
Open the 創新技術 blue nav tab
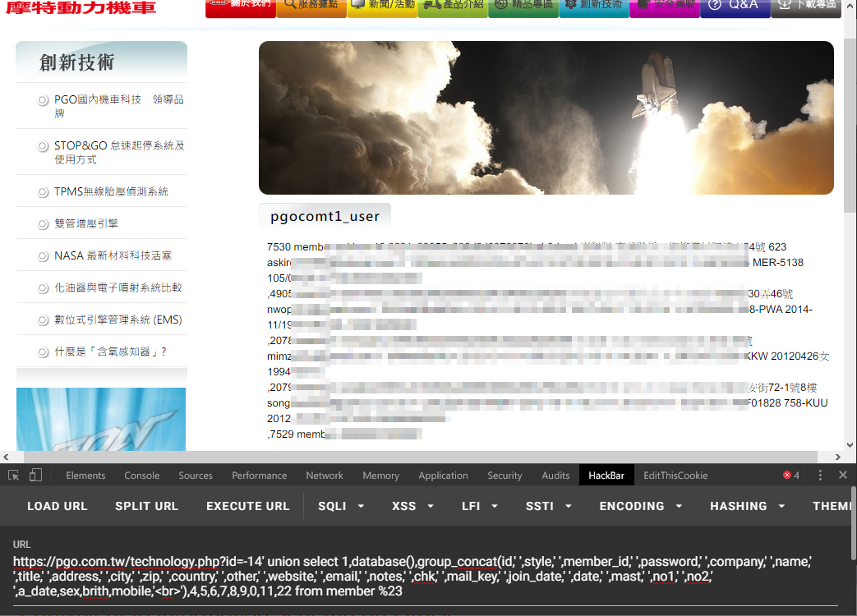tap(593, 8)
